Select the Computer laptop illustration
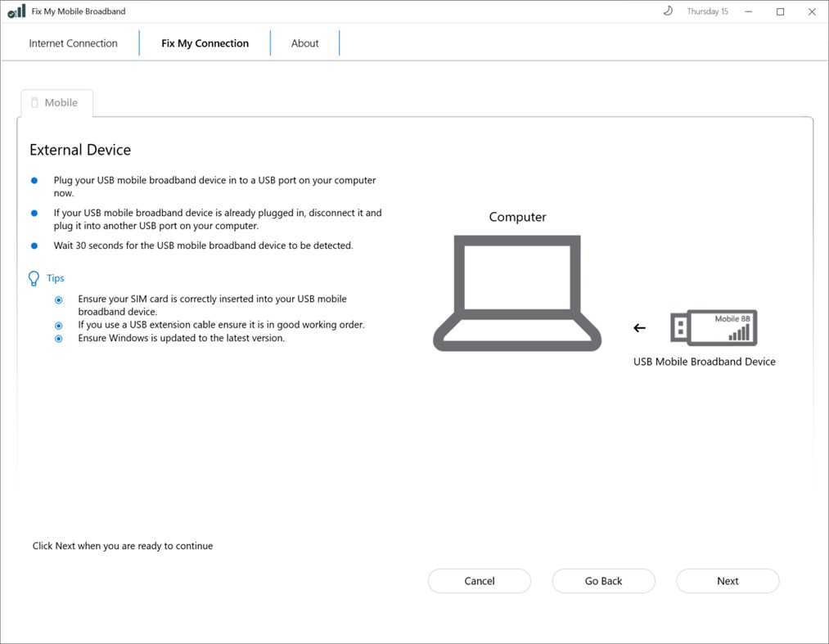The image size is (829, 644). point(517,290)
